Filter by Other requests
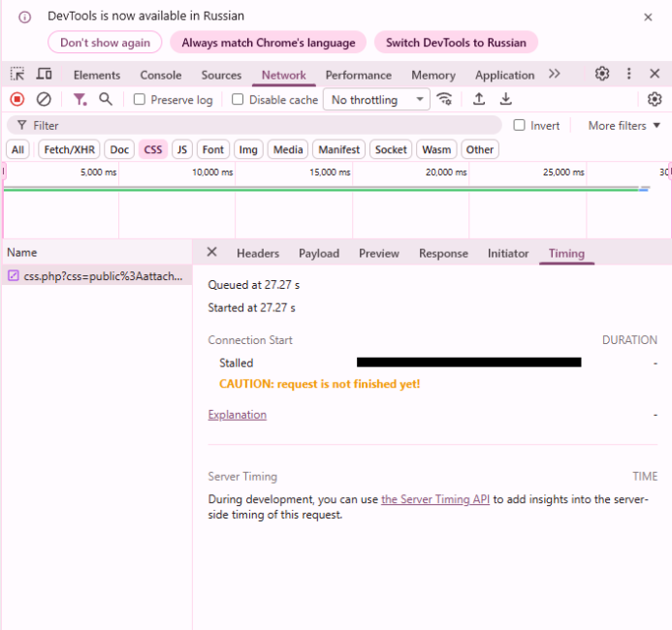Image resolution: width=672 pixels, height=630 pixels. (480, 149)
